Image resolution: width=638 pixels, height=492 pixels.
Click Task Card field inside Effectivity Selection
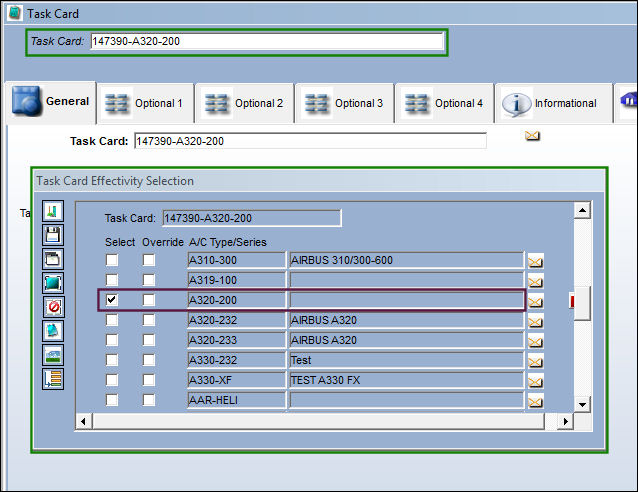(252, 218)
